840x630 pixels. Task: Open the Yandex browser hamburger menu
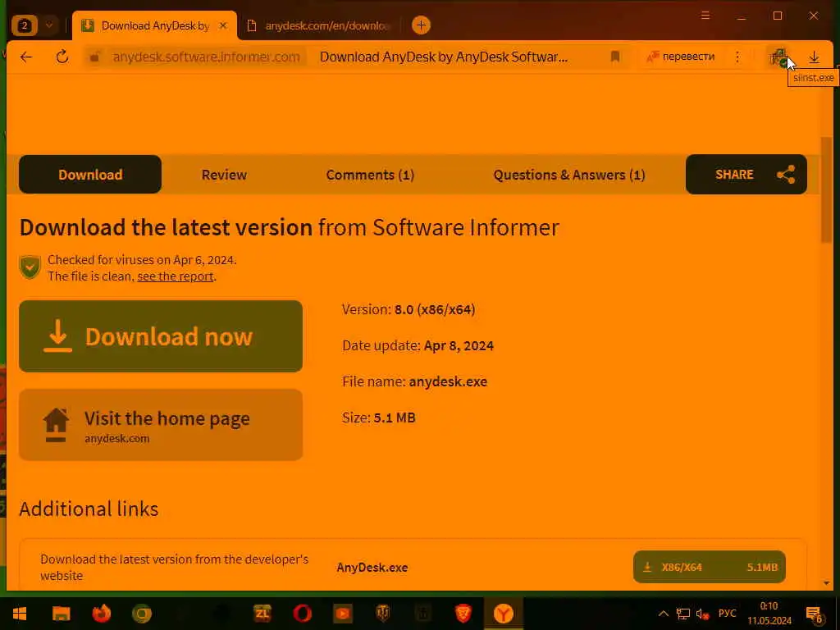click(x=705, y=16)
